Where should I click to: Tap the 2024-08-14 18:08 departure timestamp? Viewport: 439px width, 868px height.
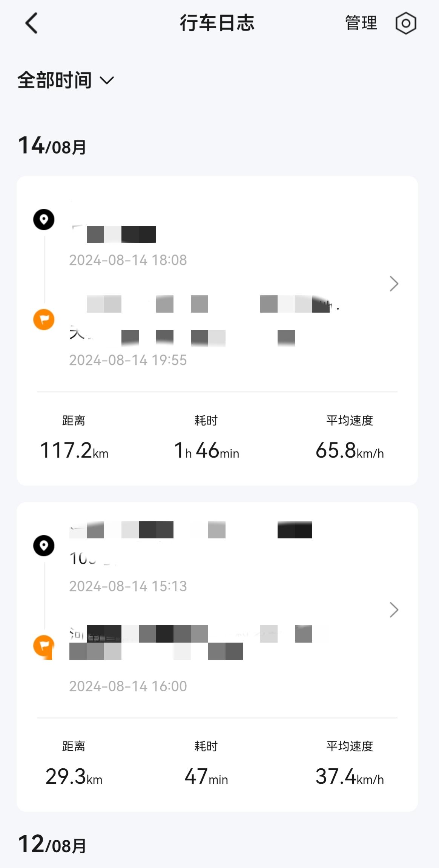point(128,260)
